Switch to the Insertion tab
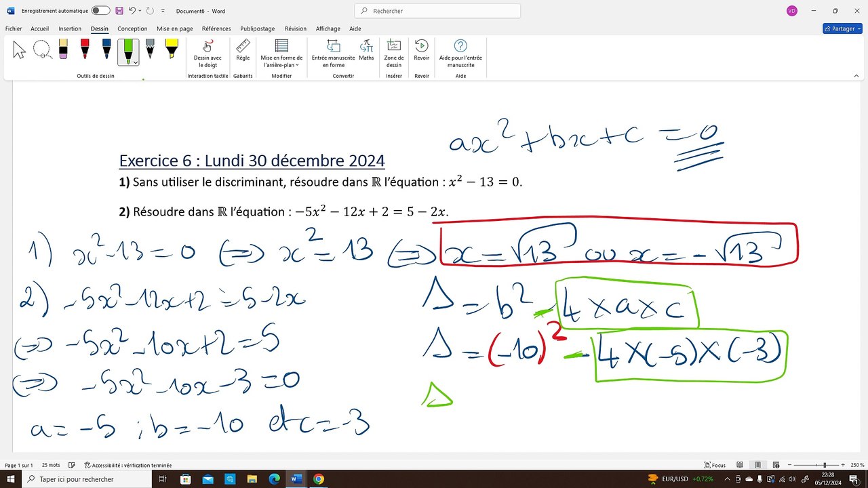Image resolution: width=868 pixels, height=488 pixels. [70, 28]
